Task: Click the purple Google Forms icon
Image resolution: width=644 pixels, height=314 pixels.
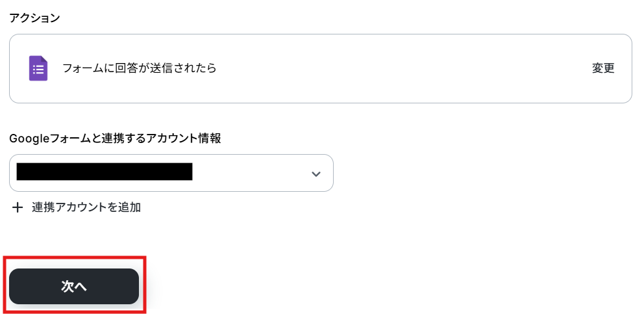Action: click(x=38, y=68)
